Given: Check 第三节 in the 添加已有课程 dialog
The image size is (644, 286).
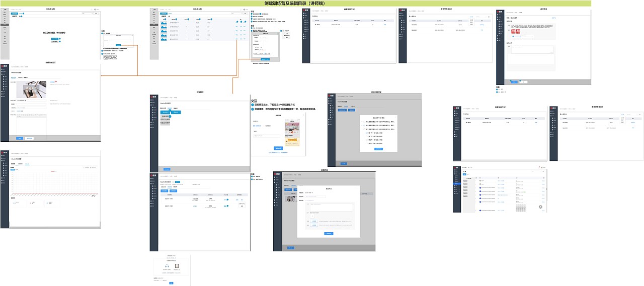Looking at the screenshot, I should click(366, 140).
